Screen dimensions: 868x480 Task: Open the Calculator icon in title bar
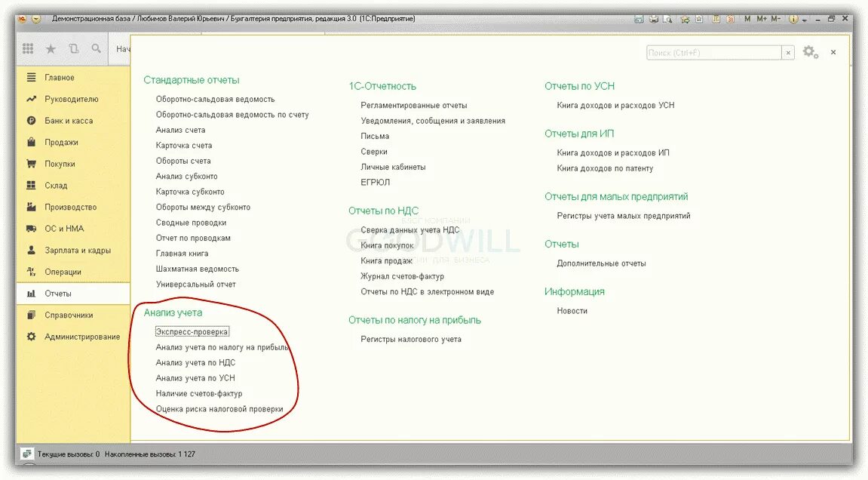pos(716,19)
